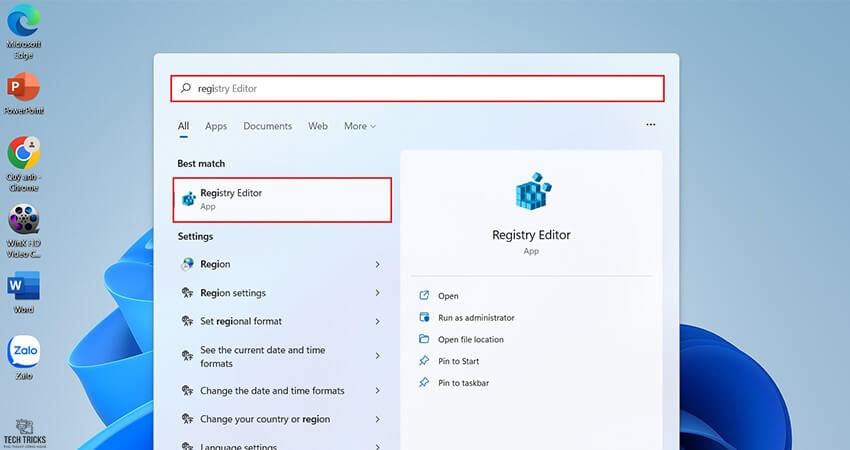Select Pin to Start
The height and width of the screenshot is (450, 850).
click(x=458, y=361)
